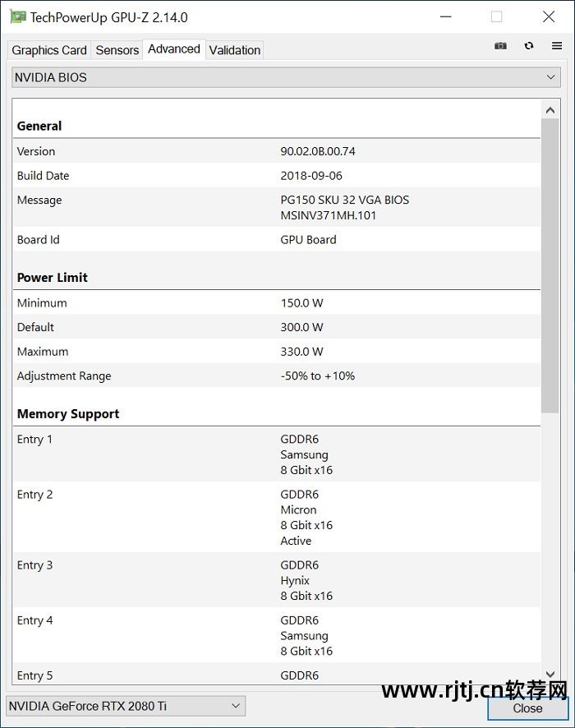Click the Build Date label
The height and width of the screenshot is (728, 575).
point(44,176)
